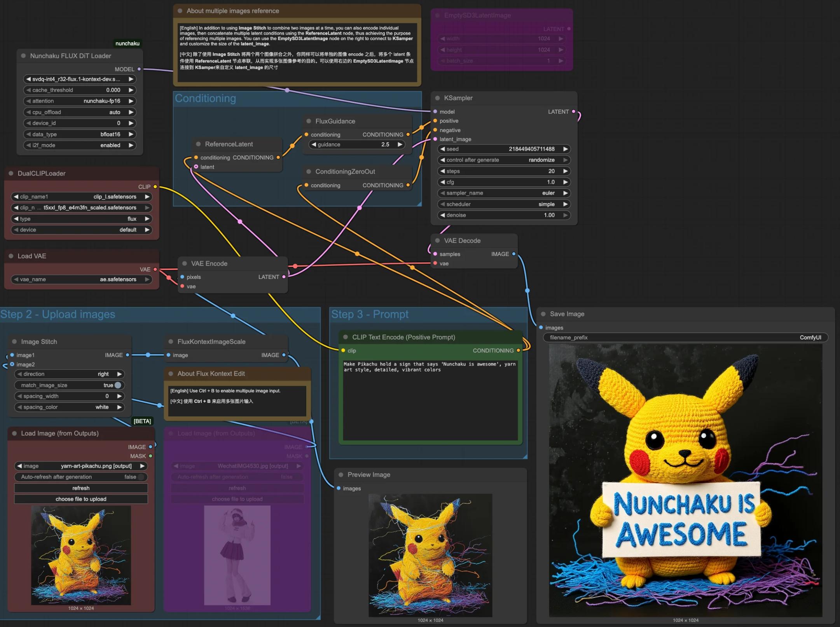Collapse the VAE Decode node dot

coord(437,240)
